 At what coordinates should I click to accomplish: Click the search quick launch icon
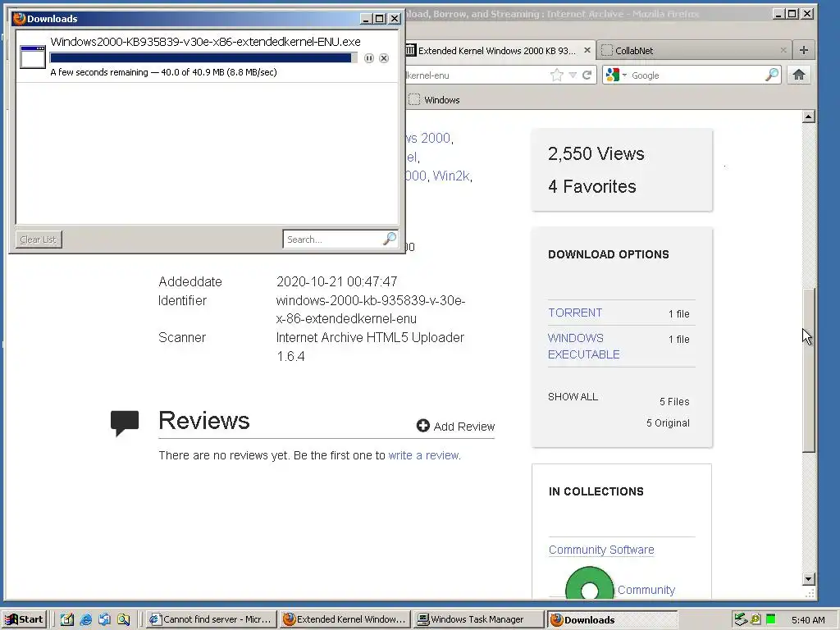coord(123,619)
